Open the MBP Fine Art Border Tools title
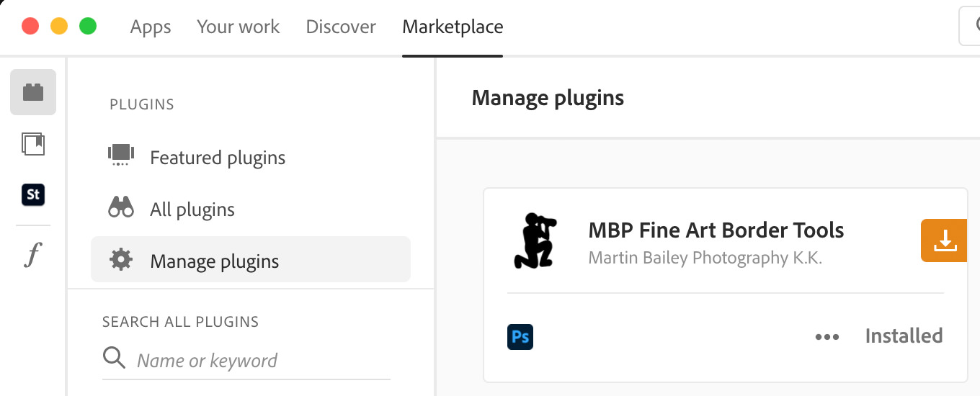 click(x=716, y=230)
